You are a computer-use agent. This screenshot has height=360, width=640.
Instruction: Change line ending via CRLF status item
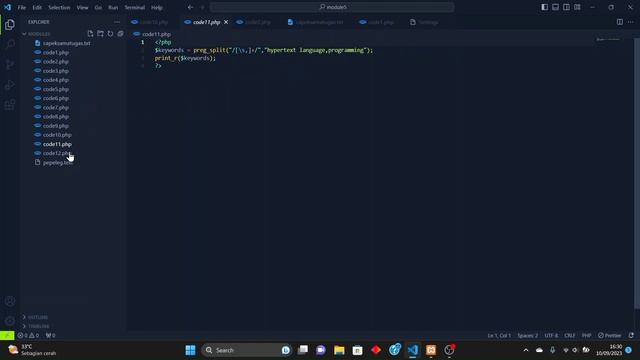[x=570, y=336]
